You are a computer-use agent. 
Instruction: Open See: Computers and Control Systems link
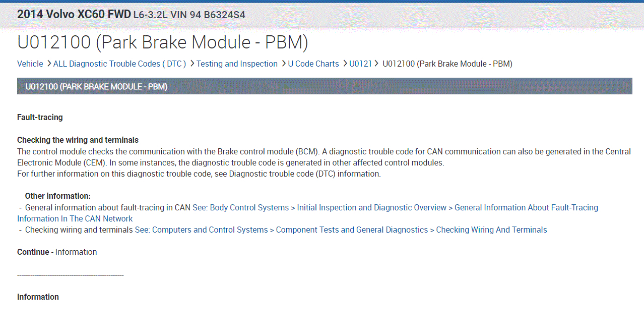click(201, 230)
